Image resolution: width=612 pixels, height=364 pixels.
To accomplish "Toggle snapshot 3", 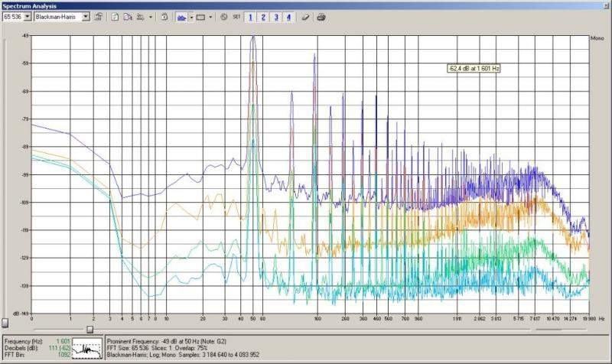I will pos(276,17).
